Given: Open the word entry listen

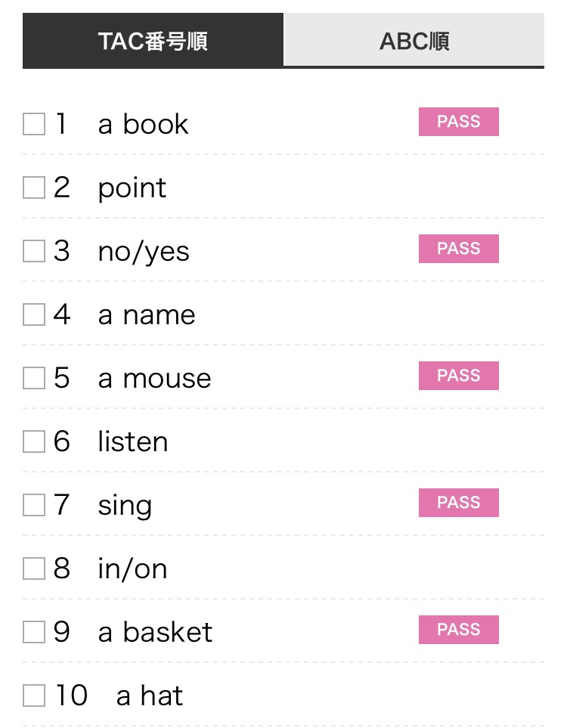Looking at the screenshot, I should tap(133, 441).
